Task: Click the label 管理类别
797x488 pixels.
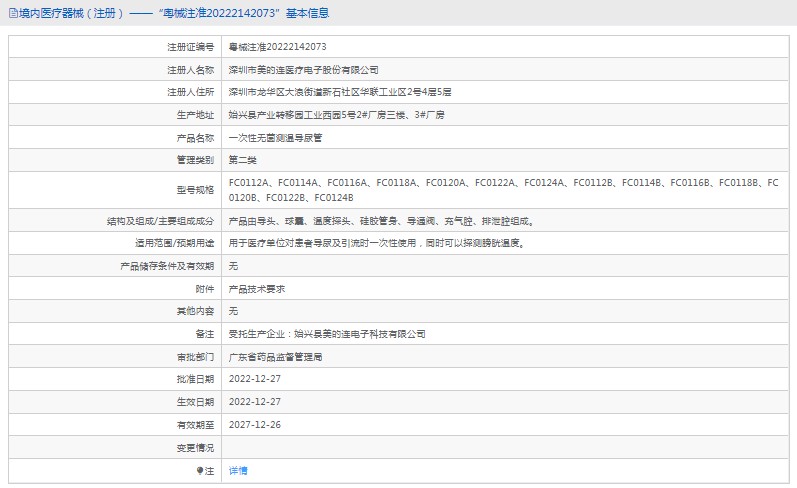Action: pyautogui.click(x=195, y=160)
